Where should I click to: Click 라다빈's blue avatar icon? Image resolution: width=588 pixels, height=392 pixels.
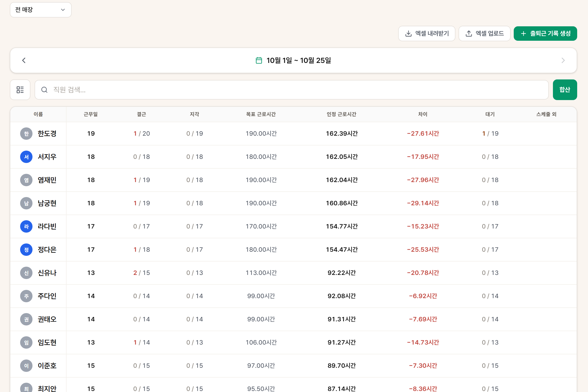pyautogui.click(x=26, y=226)
